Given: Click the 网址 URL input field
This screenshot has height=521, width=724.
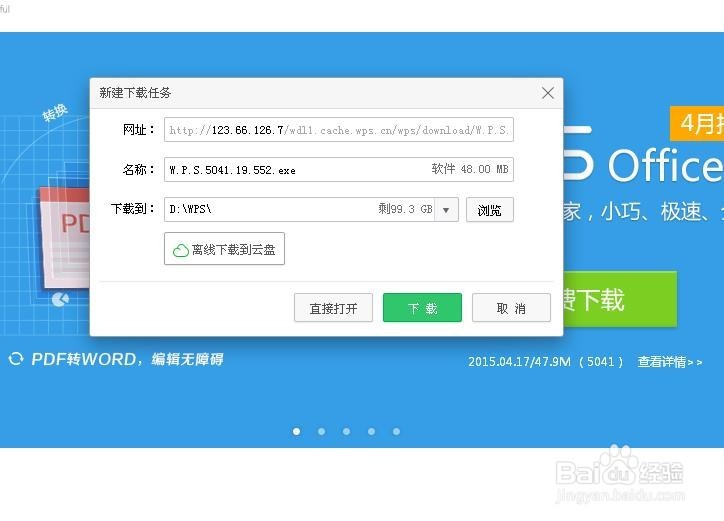Looking at the screenshot, I should 338,130.
